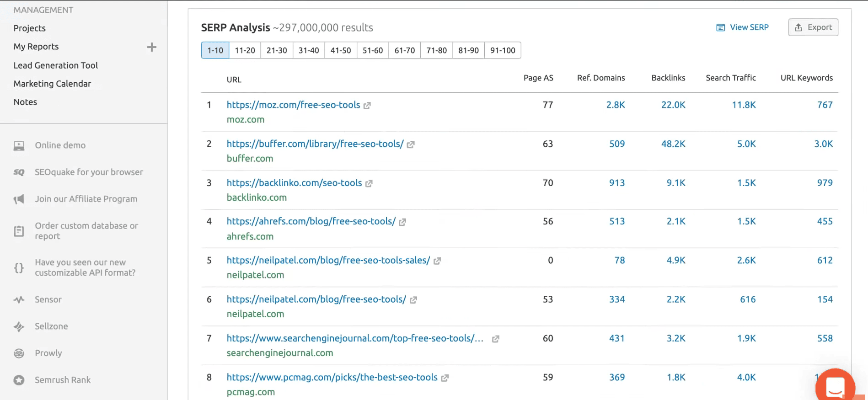Switch to results 71-80 tab
This screenshot has width=868, height=400.
436,50
